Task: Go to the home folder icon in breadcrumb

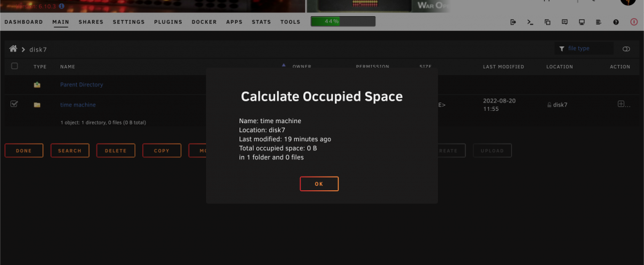Action: pos(13,49)
